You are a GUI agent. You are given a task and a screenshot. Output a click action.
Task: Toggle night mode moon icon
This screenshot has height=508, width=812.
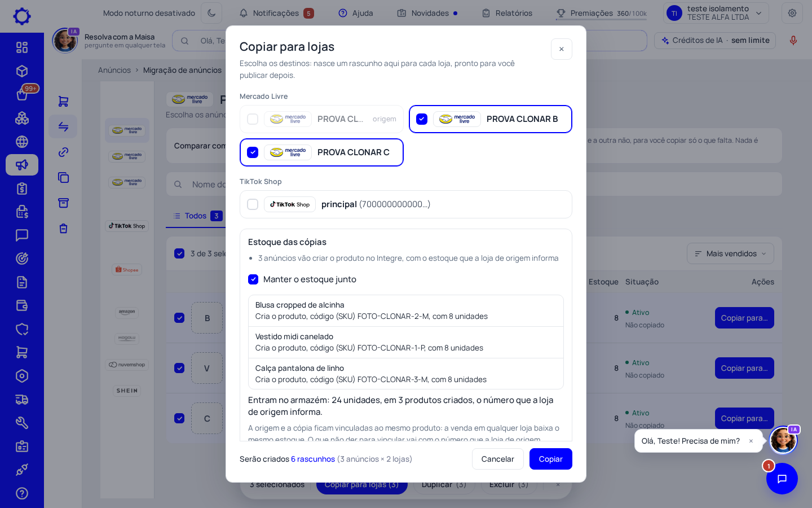click(x=211, y=13)
